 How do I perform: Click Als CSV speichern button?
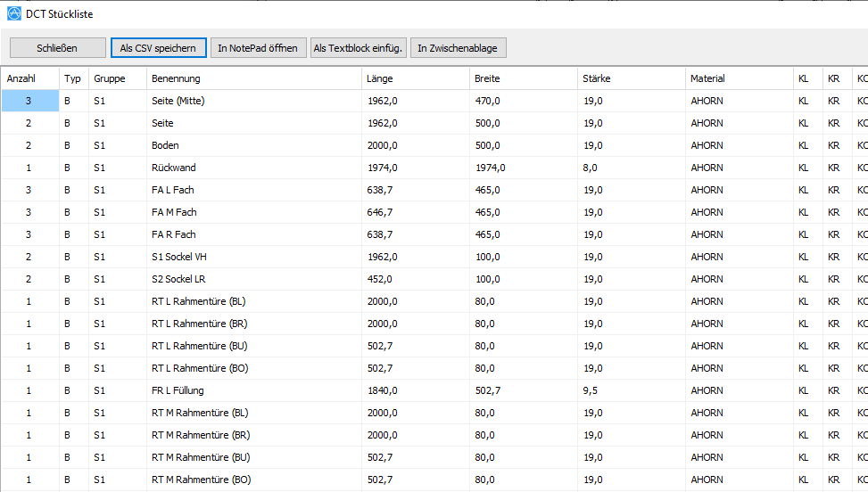(159, 48)
